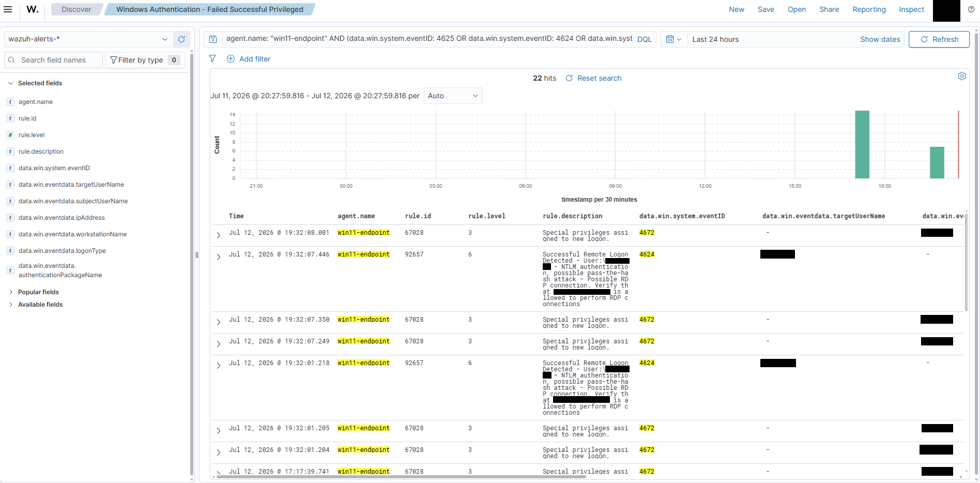Click the type icon beside rule.id field
Viewport: 980px width, 483px height.
10,118
